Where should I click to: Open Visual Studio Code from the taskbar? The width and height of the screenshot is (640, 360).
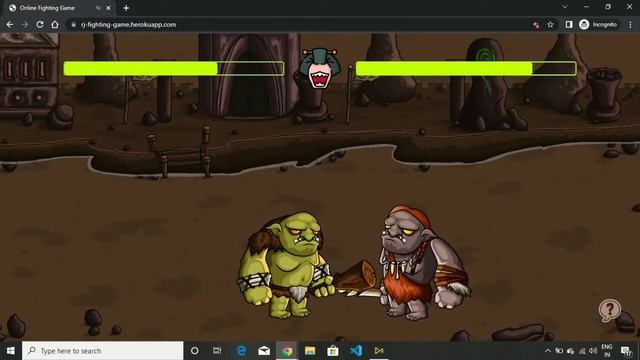click(x=356, y=351)
